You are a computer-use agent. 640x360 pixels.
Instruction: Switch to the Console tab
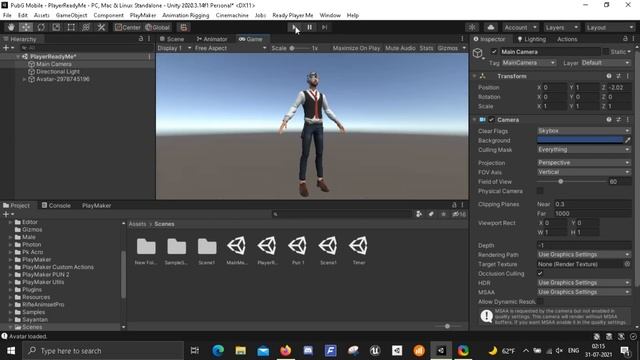(56, 205)
